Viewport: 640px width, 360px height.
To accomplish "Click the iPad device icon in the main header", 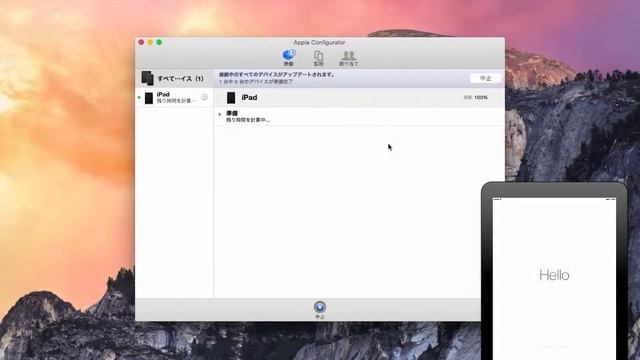I will (x=231, y=98).
